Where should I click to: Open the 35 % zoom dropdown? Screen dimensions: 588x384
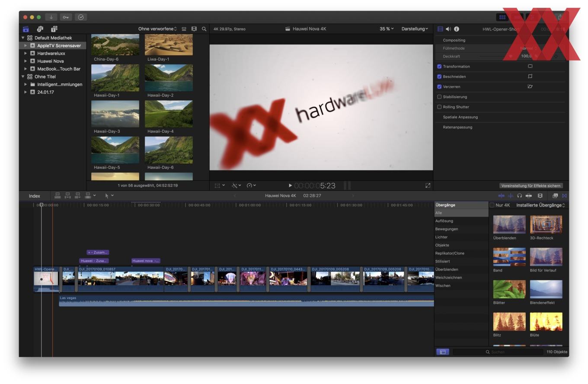(x=387, y=29)
